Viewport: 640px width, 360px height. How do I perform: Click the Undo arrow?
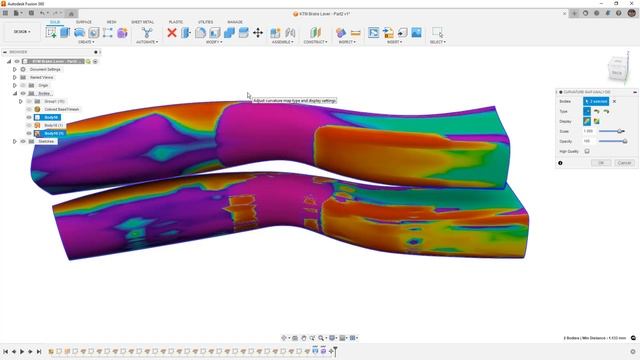[x=42, y=13]
